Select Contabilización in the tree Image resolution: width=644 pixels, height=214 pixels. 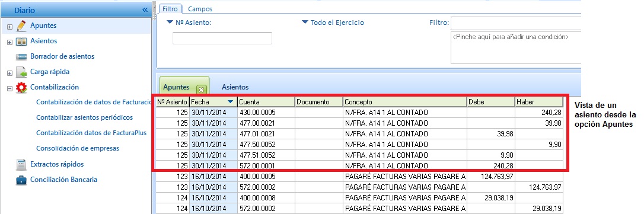click(x=55, y=87)
